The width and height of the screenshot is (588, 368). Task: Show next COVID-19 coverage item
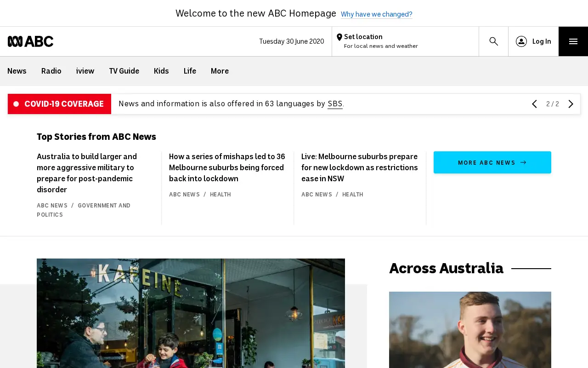[571, 104]
